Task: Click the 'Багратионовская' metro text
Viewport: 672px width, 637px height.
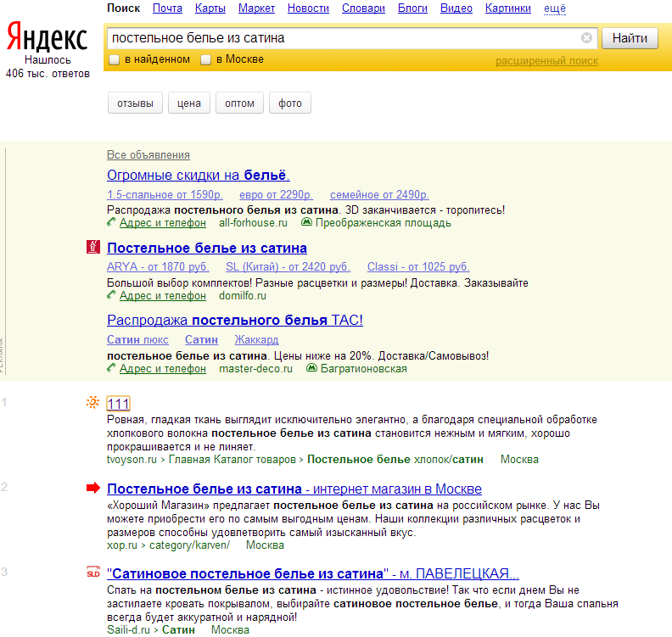Action: point(364,368)
